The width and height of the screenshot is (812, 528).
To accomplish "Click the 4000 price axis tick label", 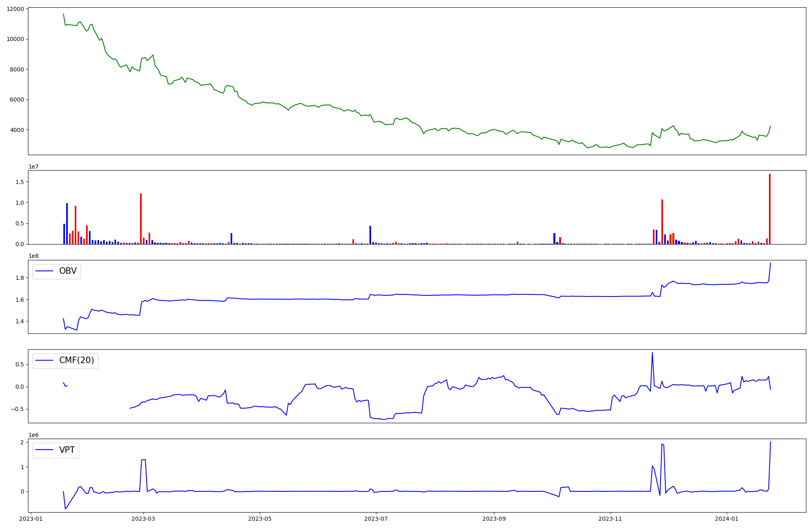I will (17, 130).
